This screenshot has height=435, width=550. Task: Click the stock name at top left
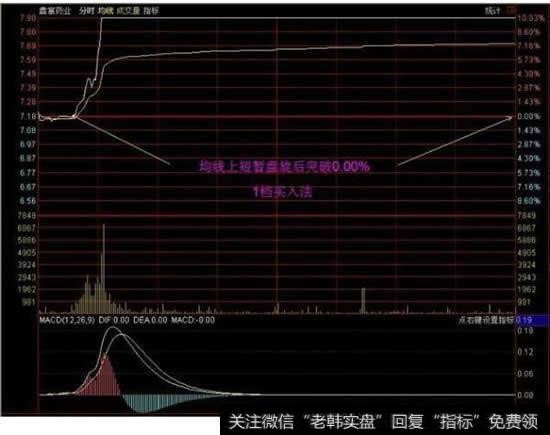[55, 11]
